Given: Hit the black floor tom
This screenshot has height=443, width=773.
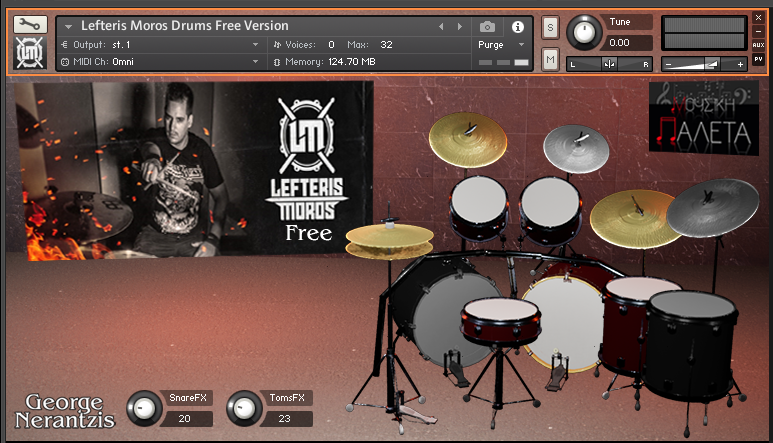Looking at the screenshot, I should click(690, 345).
